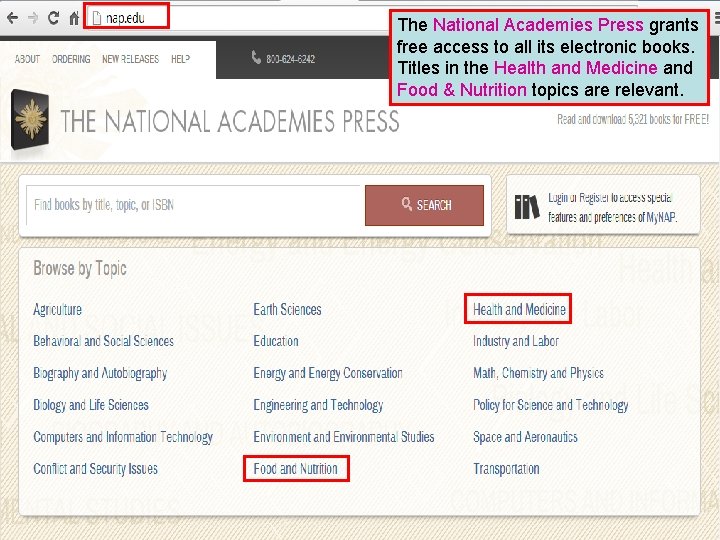Click the browser back arrow
This screenshot has height=540, width=720.
click(12, 18)
